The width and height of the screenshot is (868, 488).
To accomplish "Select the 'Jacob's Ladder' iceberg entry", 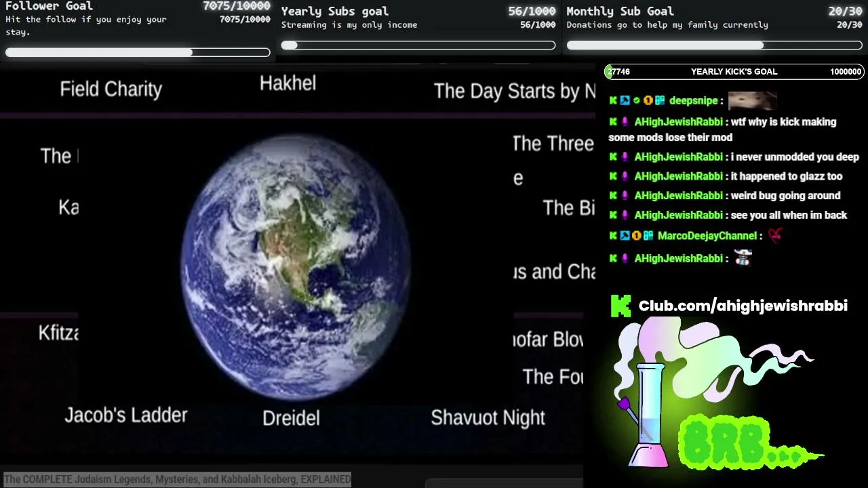I will (x=126, y=415).
